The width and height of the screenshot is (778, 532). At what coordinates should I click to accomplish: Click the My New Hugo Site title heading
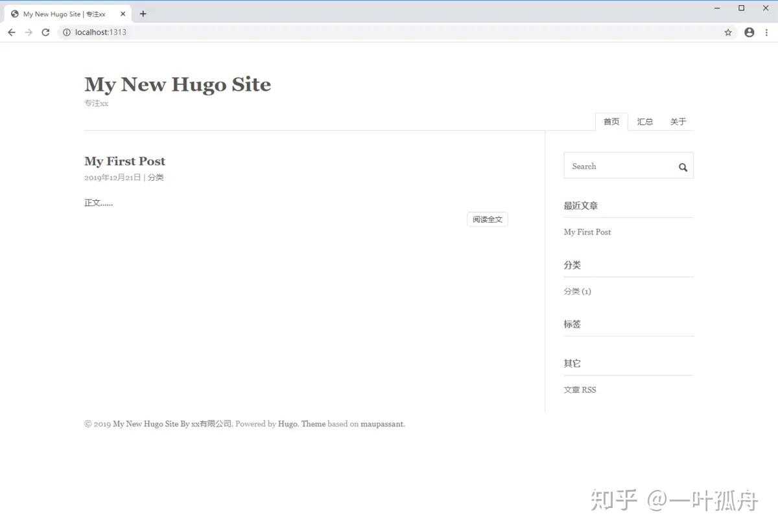178,84
